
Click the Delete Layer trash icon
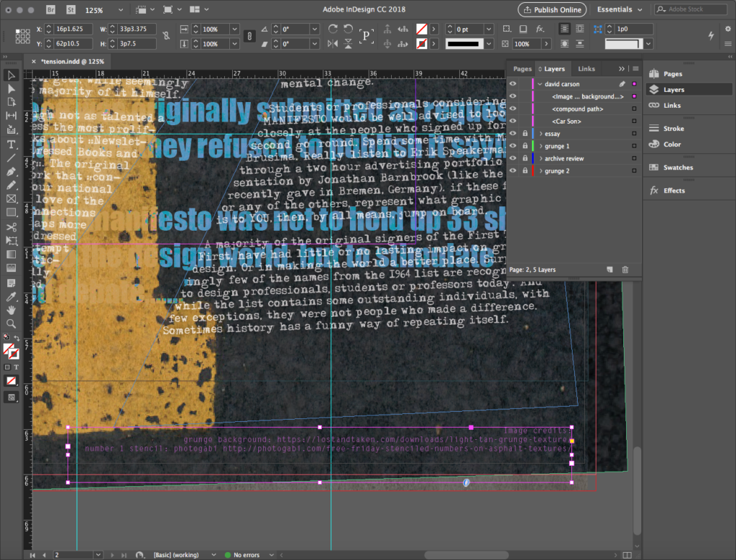(625, 270)
